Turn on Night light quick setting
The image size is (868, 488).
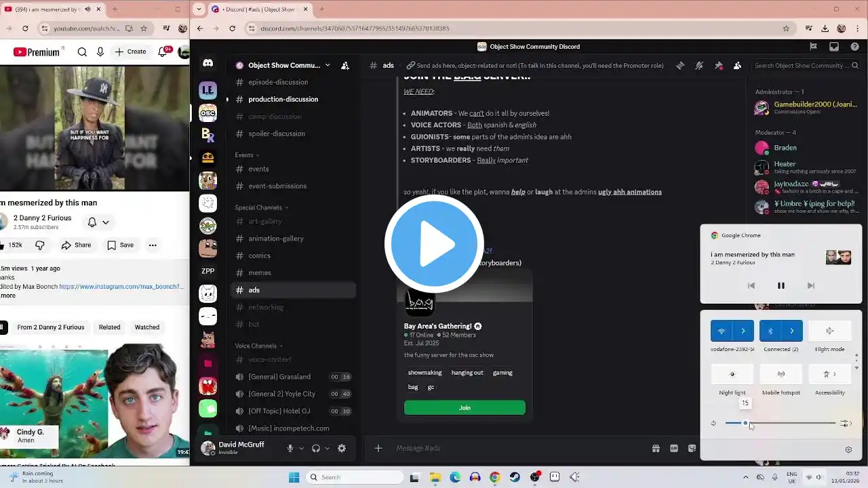732,374
